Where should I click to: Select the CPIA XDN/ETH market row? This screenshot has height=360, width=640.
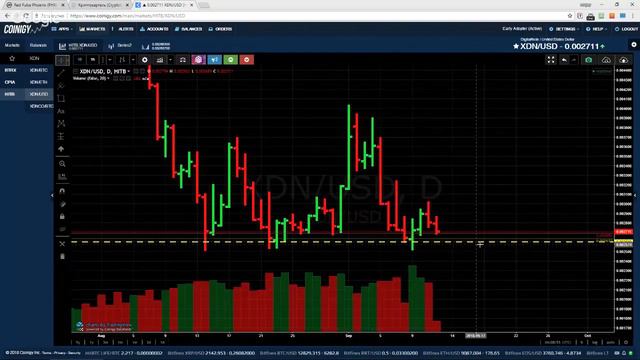pos(27,82)
